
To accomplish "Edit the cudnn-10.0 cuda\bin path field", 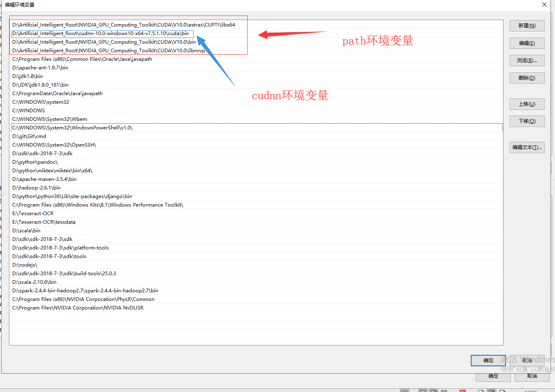I will [102, 33].
